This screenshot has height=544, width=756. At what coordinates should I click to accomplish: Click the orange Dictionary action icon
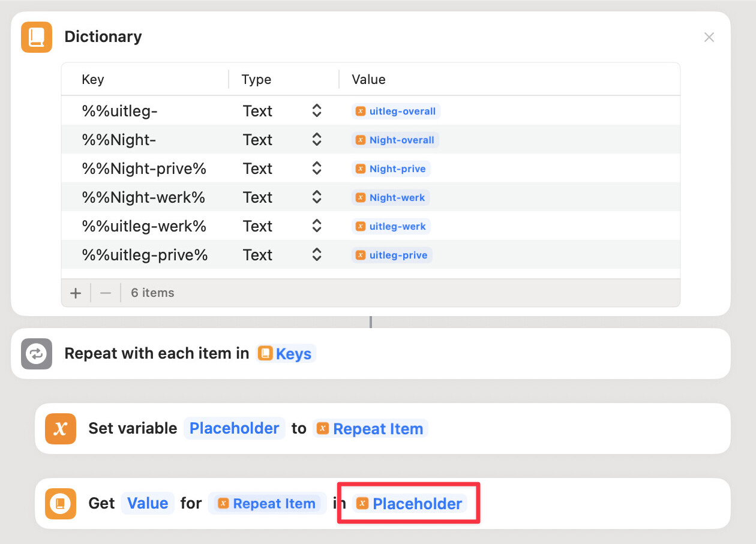click(37, 37)
